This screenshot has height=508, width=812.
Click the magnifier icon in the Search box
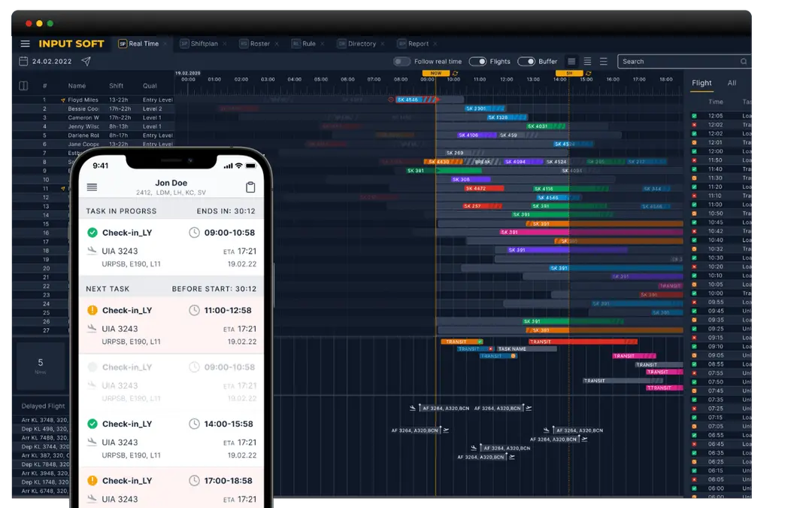744,62
